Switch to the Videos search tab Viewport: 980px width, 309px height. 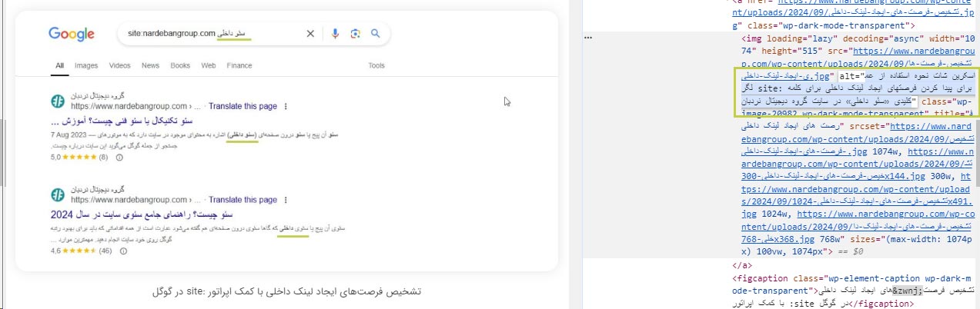[120, 65]
